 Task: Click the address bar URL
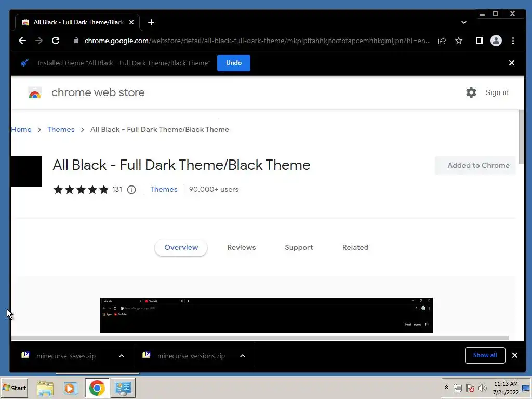(258, 41)
